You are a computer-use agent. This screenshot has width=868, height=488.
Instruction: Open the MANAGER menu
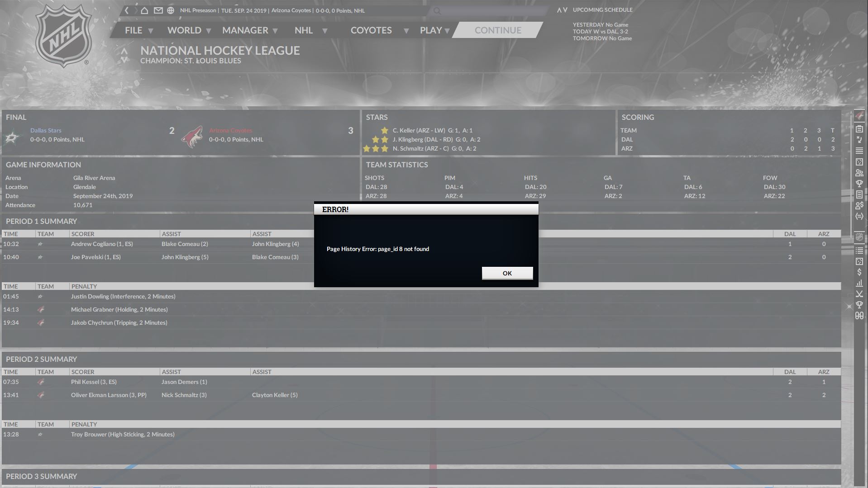245,30
